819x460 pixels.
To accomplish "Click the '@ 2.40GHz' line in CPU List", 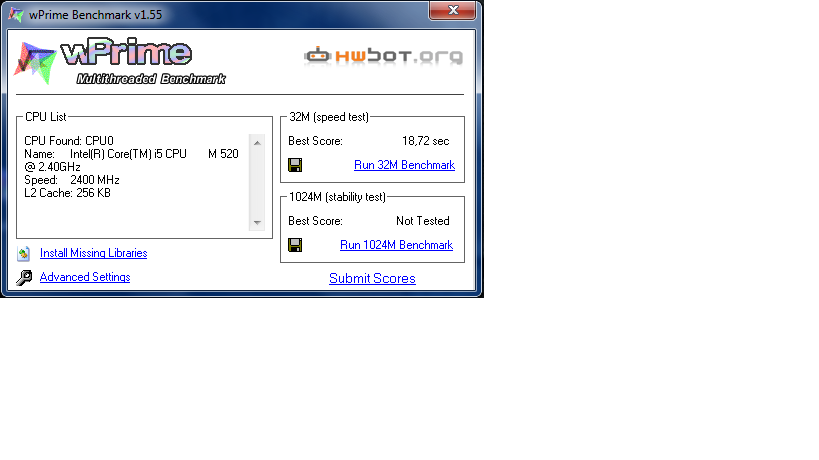I will click(52, 167).
